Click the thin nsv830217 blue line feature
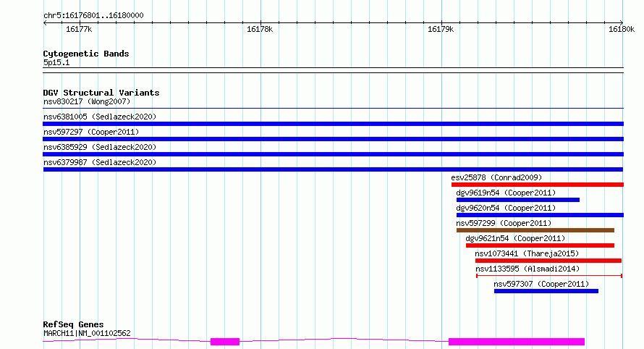 (x=333, y=109)
